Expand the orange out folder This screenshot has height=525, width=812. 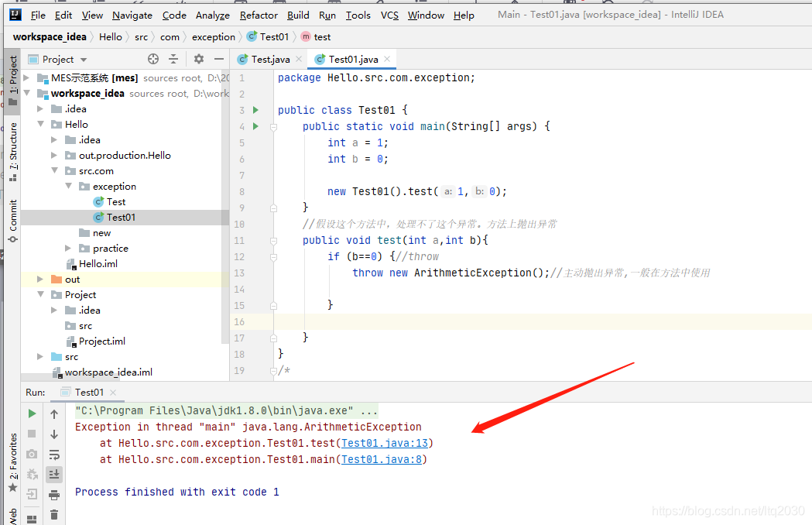point(40,279)
